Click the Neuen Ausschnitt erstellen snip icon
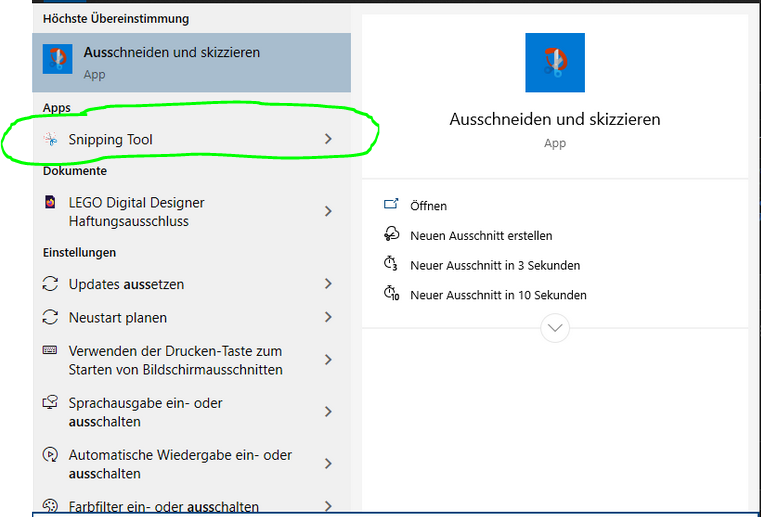 pyautogui.click(x=391, y=234)
